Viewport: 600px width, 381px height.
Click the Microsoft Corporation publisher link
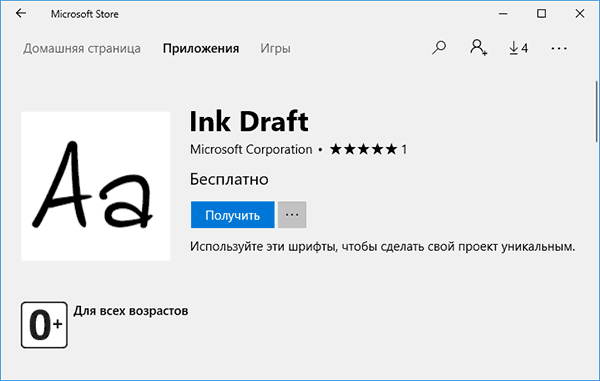(x=251, y=149)
